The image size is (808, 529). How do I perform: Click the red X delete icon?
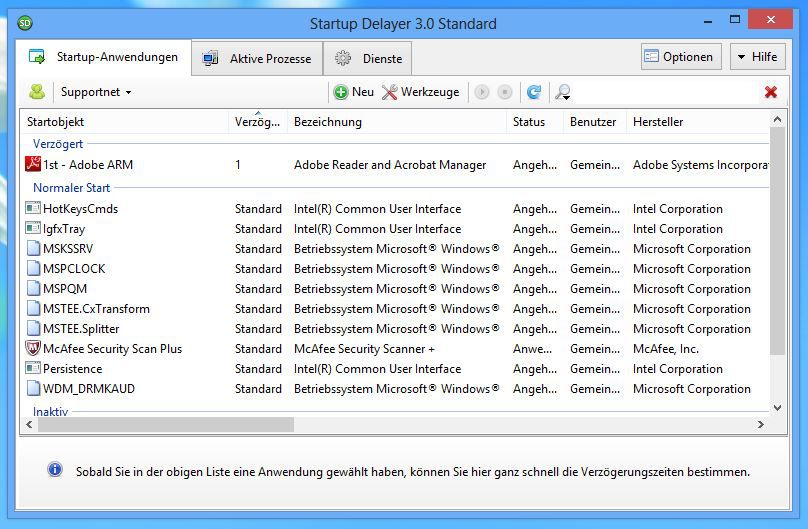(x=771, y=92)
